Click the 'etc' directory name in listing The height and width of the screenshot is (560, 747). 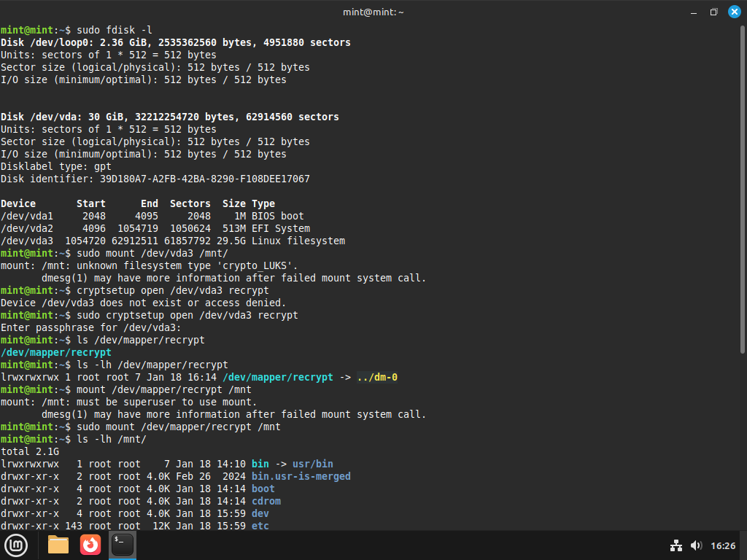pyautogui.click(x=260, y=526)
